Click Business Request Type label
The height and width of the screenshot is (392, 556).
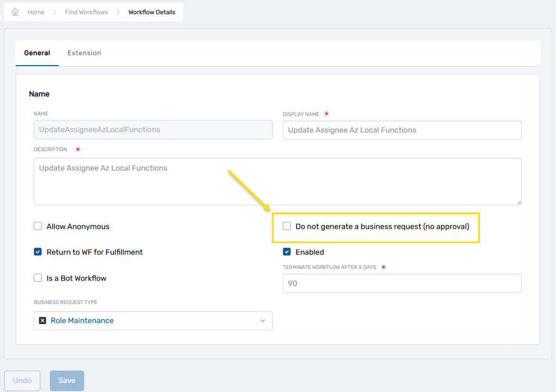tap(66, 302)
